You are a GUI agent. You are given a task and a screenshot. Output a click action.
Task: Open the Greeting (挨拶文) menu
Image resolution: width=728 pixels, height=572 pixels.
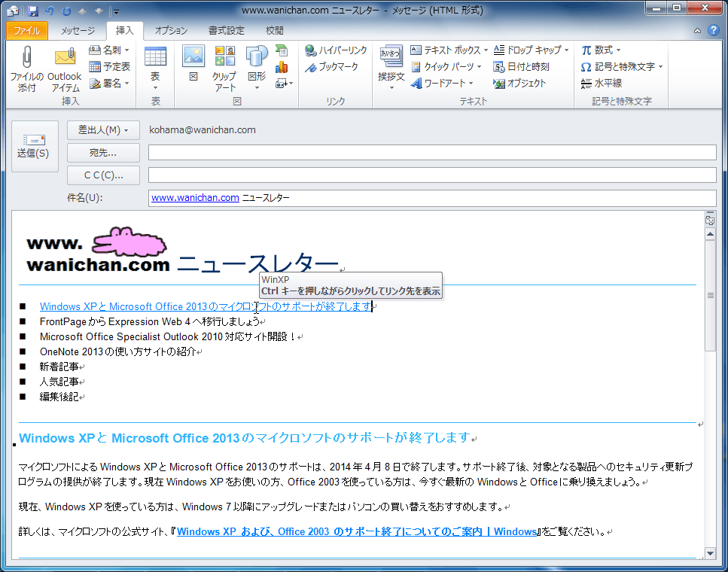[x=391, y=68]
